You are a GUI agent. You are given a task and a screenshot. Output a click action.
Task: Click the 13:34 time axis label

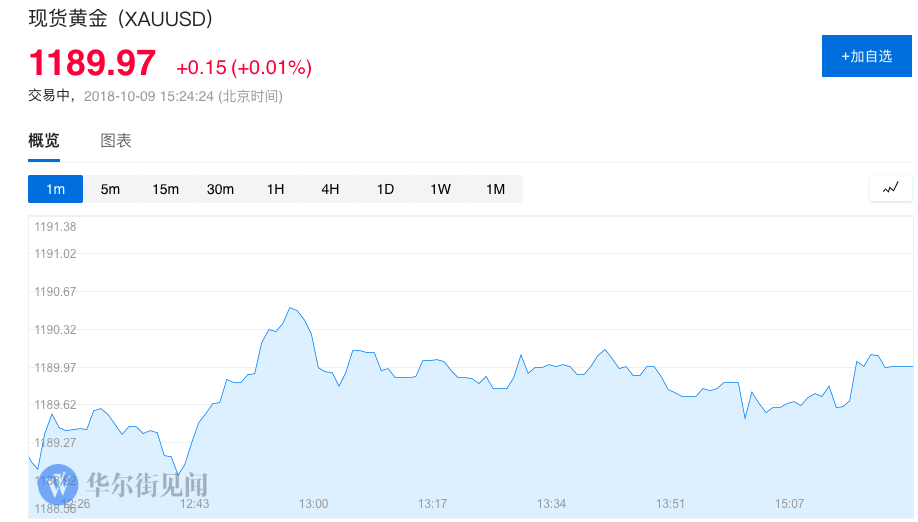[x=551, y=503]
